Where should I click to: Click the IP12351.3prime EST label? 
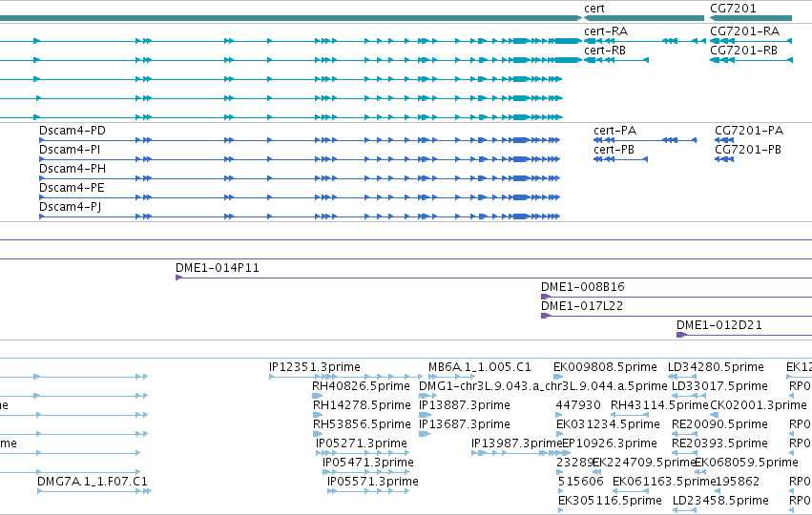[x=314, y=367]
